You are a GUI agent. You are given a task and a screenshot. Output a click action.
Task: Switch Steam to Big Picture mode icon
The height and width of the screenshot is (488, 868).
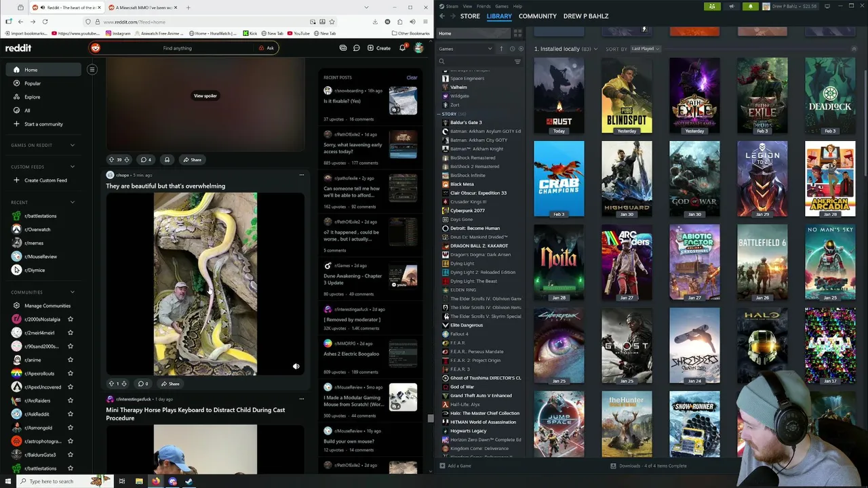pyautogui.click(x=828, y=6)
